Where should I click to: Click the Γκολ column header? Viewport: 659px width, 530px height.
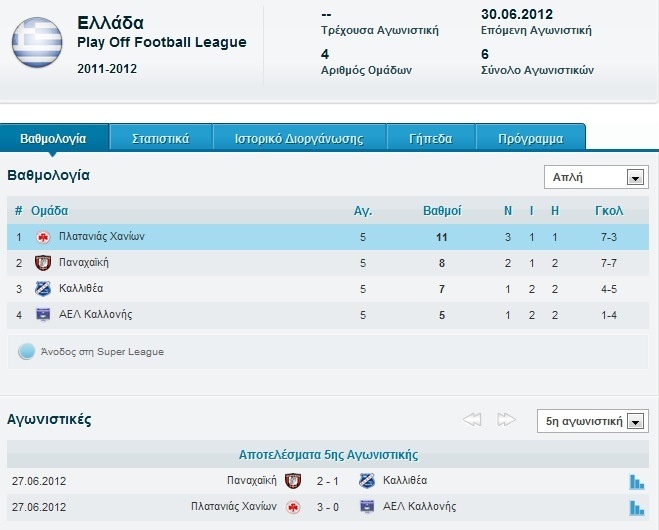608,211
